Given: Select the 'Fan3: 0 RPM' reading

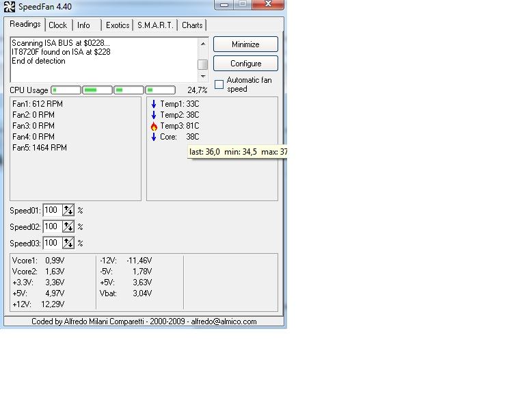Looking at the screenshot, I should pos(33,126).
